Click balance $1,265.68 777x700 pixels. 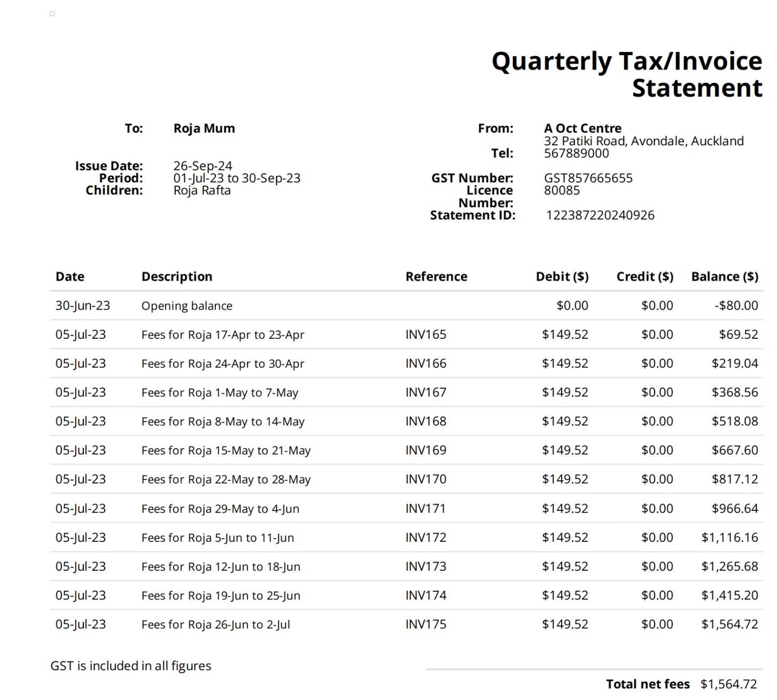(729, 566)
